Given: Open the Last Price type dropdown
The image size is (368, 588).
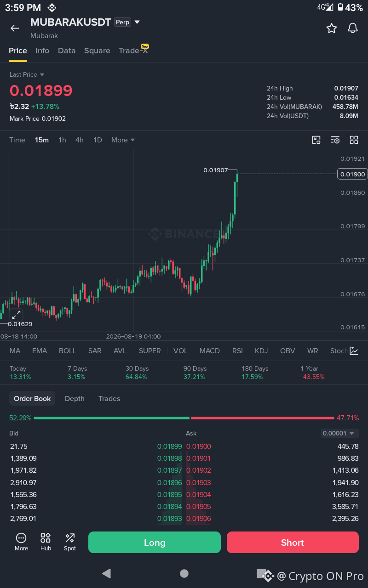Looking at the screenshot, I should click(27, 74).
